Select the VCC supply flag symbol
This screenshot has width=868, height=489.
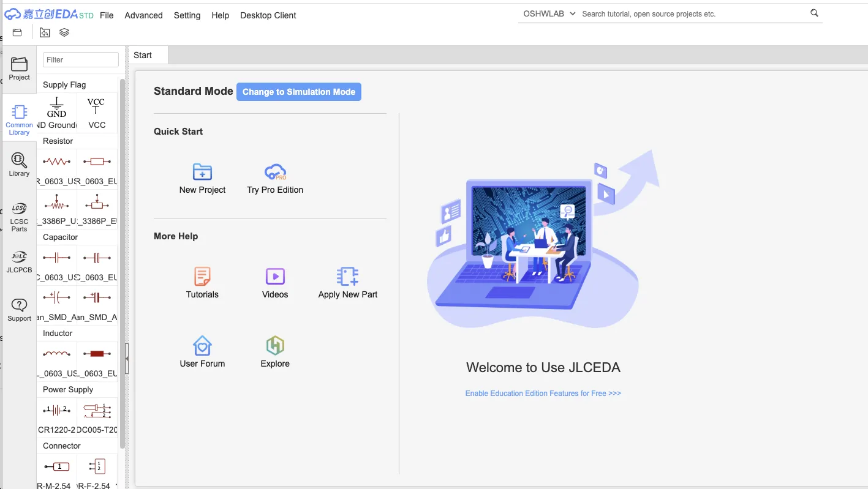[96, 109]
